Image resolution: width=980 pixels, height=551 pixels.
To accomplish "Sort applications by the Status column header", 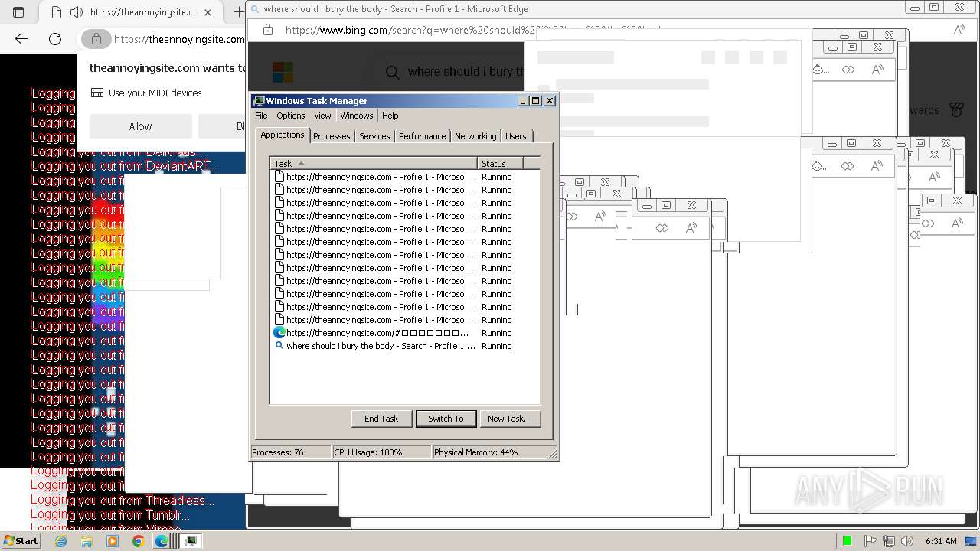I will [x=501, y=164].
